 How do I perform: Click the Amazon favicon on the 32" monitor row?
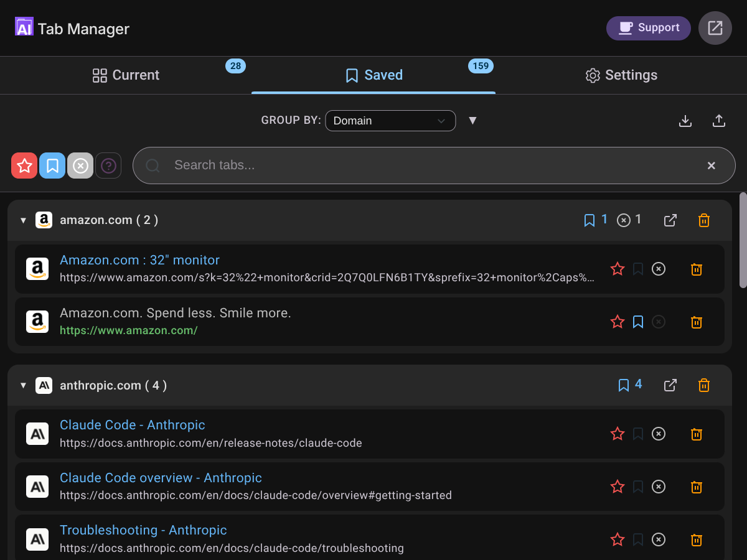click(37, 269)
